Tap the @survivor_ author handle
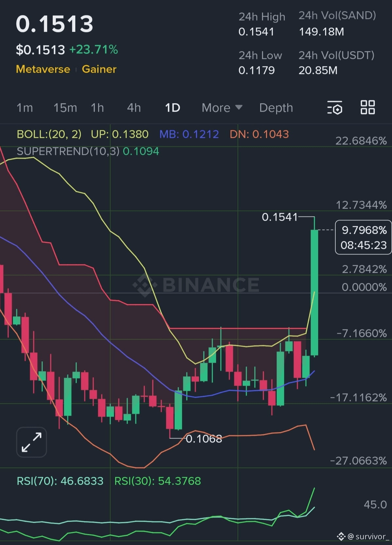The height and width of the screenshot is (545, 392). click(368, 536)
